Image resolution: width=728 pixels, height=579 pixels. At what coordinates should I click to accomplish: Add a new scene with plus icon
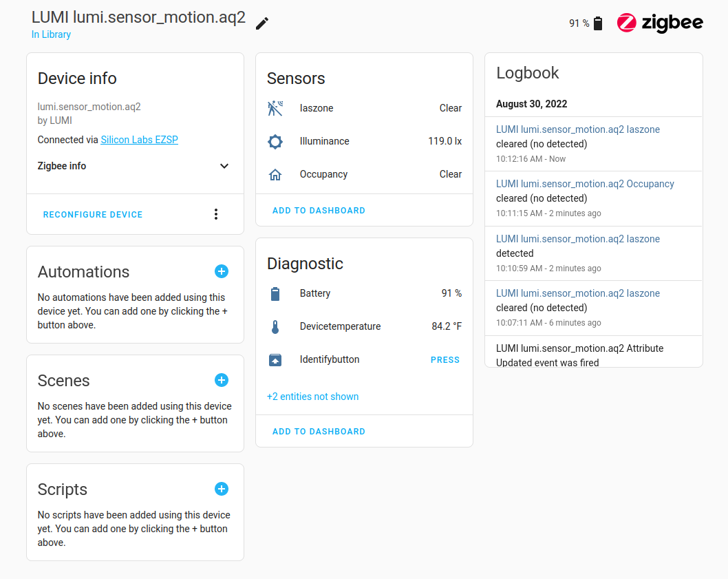tap(222, 380)
